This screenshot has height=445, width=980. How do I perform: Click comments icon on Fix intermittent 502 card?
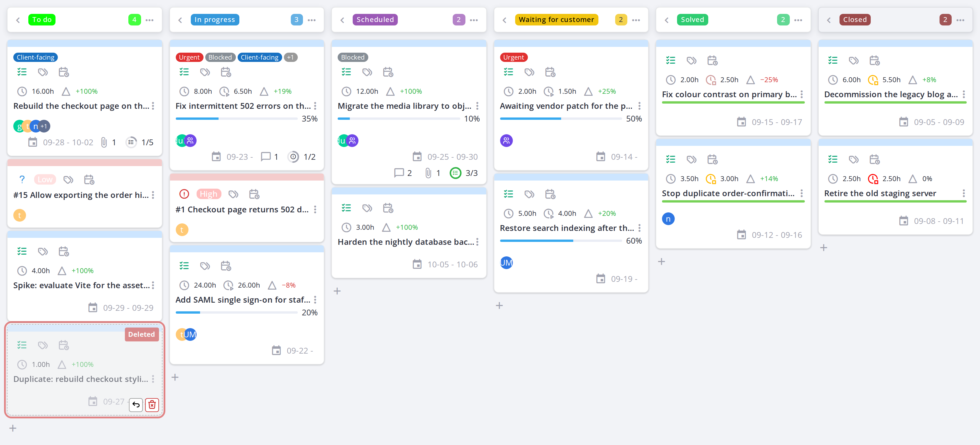pyautogui.click(x=266, y=157)
